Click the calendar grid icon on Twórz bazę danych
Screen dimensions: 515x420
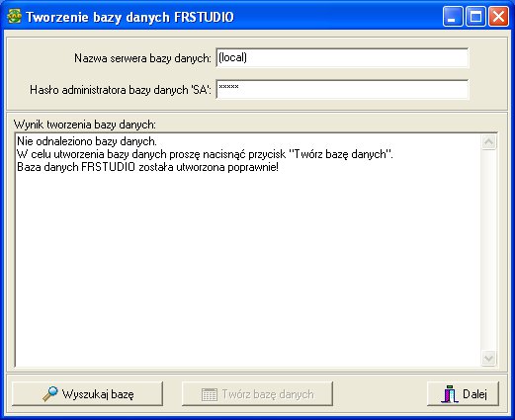[x=210, y=394]
